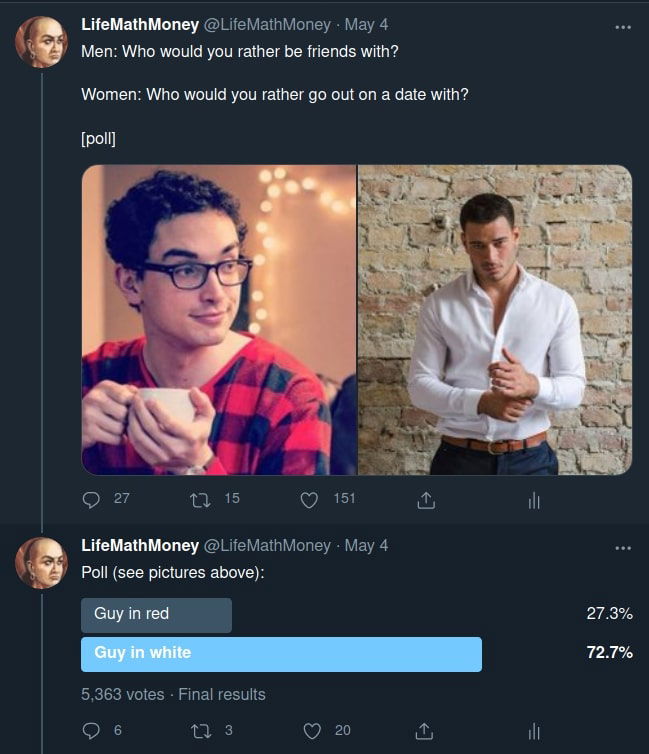This screenshot has height=754, width=649.
Task: Click the LifeMathMoney name on first tweet
Action: pos(139,25)
